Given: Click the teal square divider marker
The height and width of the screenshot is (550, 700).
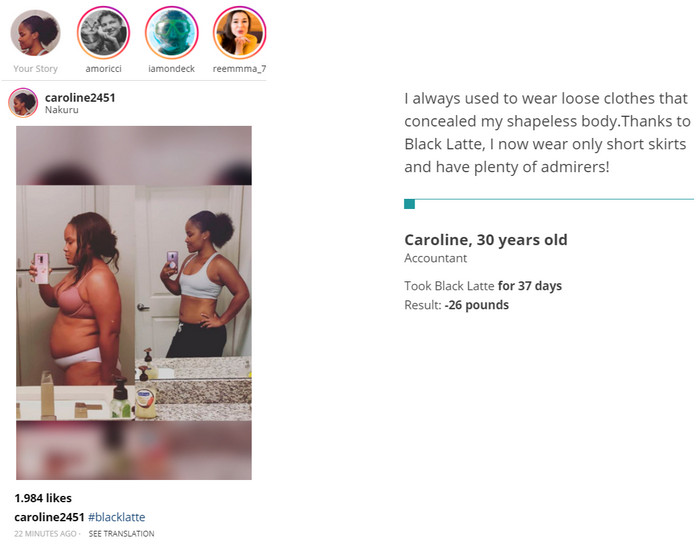Looking at the screenshot, I should tap(409, 204).
